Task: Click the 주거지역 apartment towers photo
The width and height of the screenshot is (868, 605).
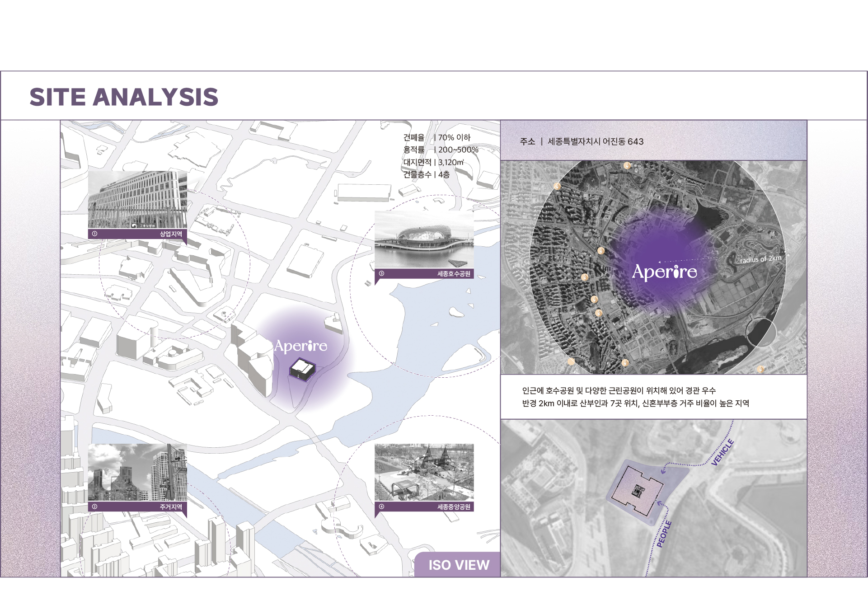Action: [137, 472]
